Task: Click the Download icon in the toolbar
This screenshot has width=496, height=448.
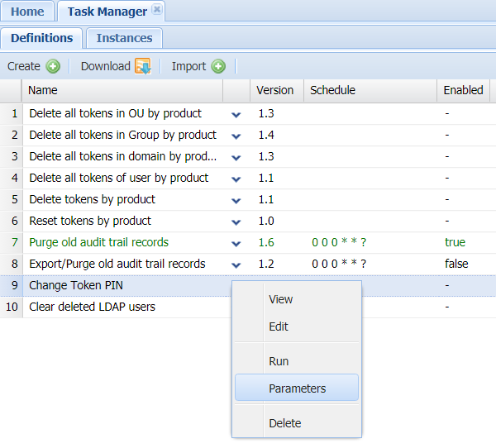Action: click(x=142, y=66)
